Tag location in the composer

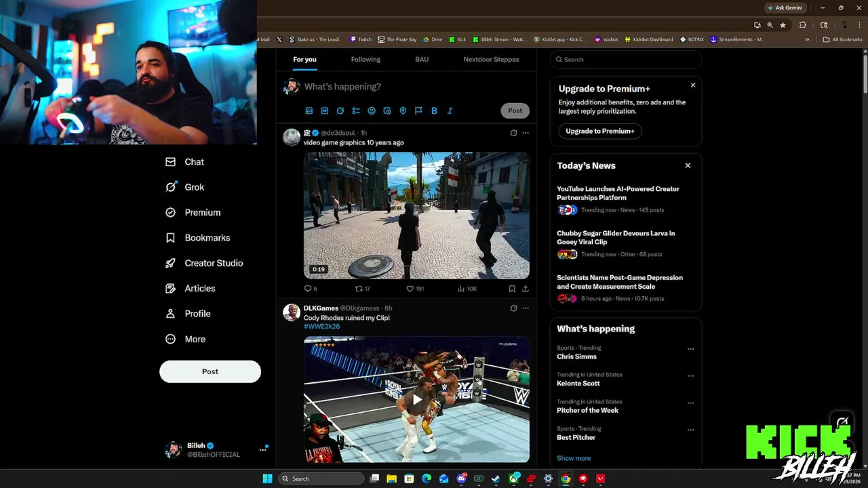point(403,110)
